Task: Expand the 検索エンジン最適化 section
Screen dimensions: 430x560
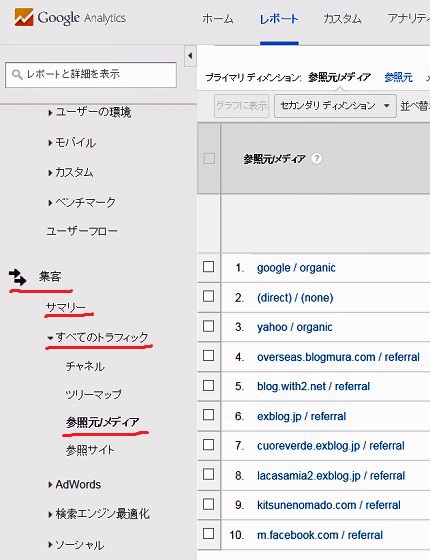Action: [99, 514]
